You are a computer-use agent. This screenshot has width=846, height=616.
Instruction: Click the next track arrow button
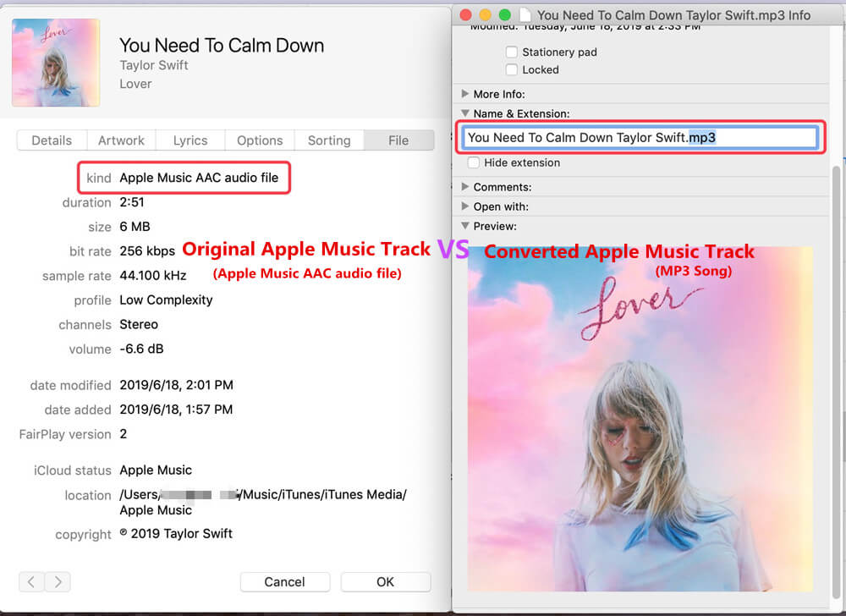[58, 581]
